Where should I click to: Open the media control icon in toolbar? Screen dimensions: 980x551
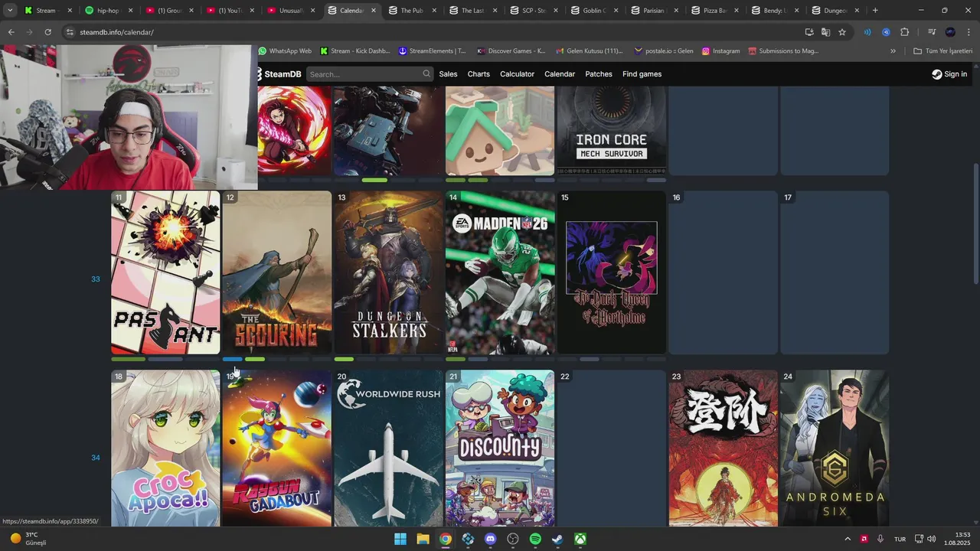[x=932, y=32]
